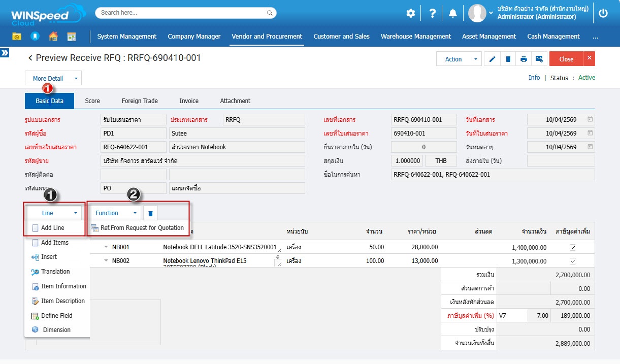Viewport: 620px width, 364px height.
Task: Click the settings gear icon in header
Action: click(x=411, y=14)
